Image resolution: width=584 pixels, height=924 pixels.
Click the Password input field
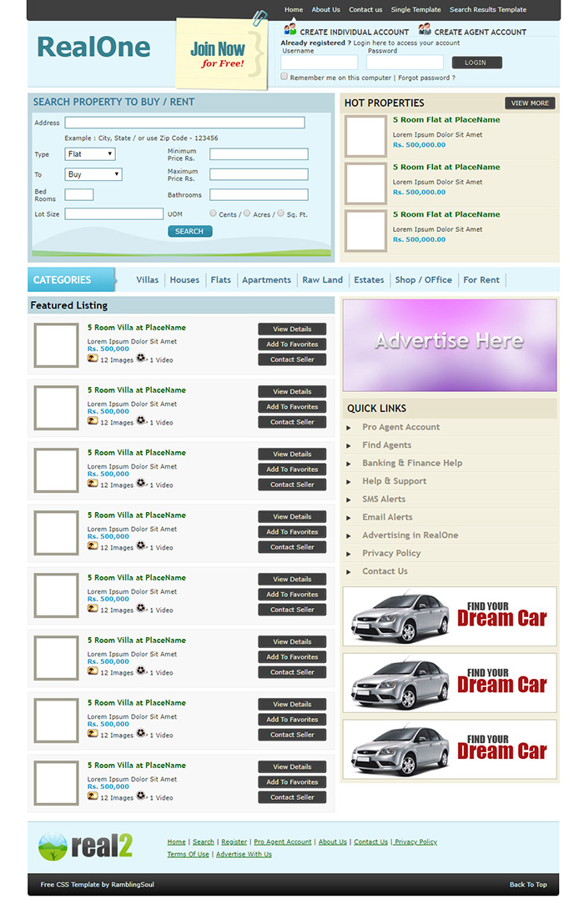(405, 63)
